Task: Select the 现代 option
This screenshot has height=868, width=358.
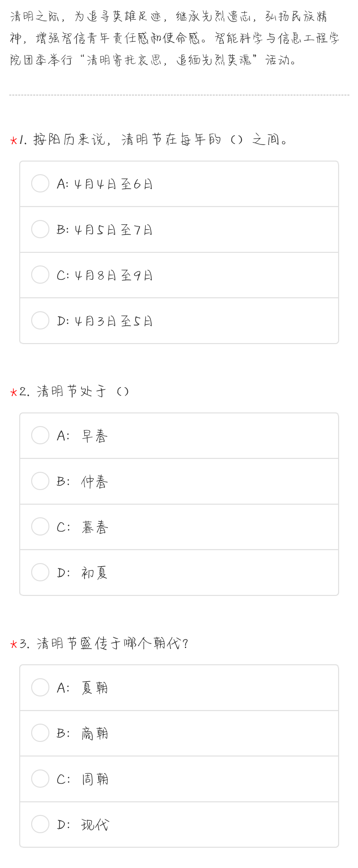Action: 40,824
